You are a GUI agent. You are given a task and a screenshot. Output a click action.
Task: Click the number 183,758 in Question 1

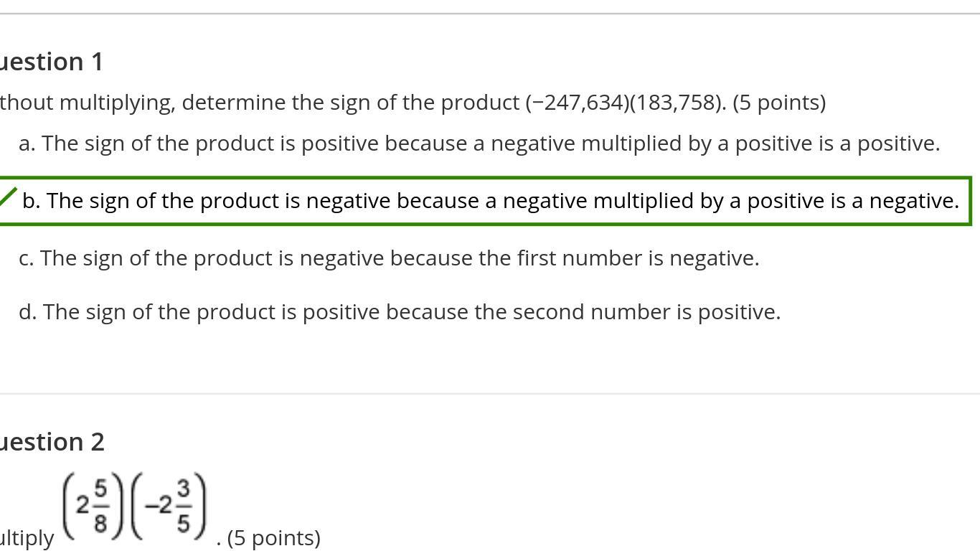coord(677,103)
